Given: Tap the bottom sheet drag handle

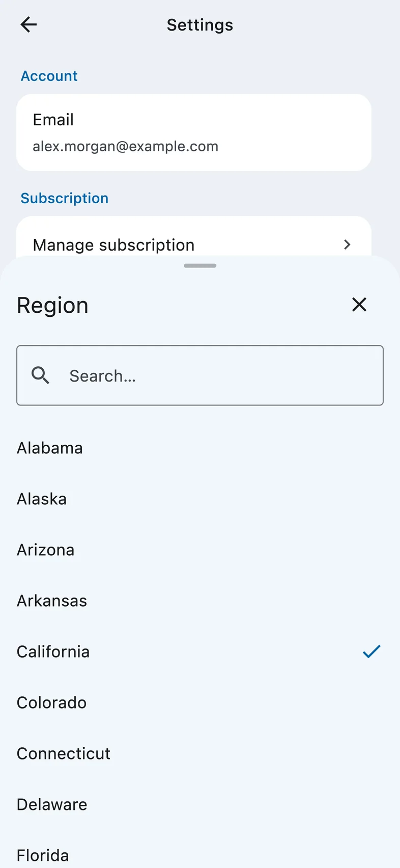Looking at the screenshot, I should click(x=200, y=265).
